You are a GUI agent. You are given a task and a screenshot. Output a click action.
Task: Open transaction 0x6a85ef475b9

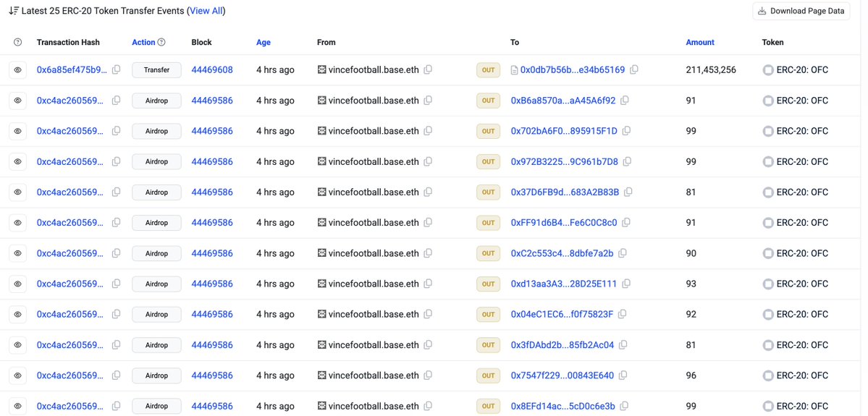[72, 70]
